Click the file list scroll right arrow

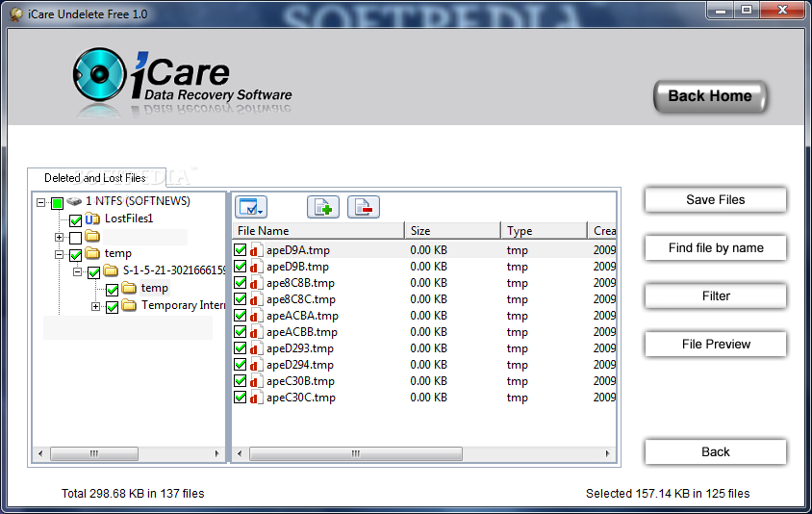pos(607,454)
